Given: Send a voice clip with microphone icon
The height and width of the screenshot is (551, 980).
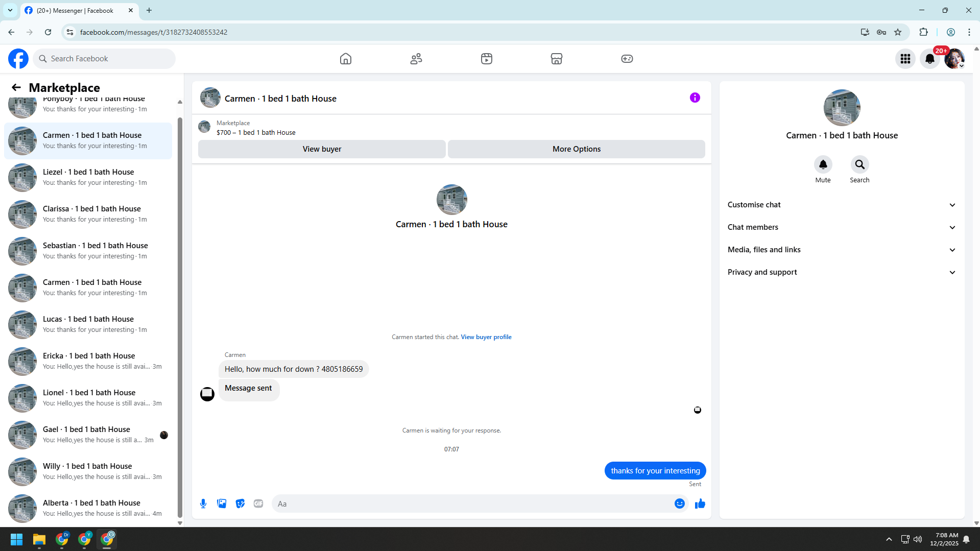Looking at the screenshot, I should pyautogui.click(x=203, y=504).
